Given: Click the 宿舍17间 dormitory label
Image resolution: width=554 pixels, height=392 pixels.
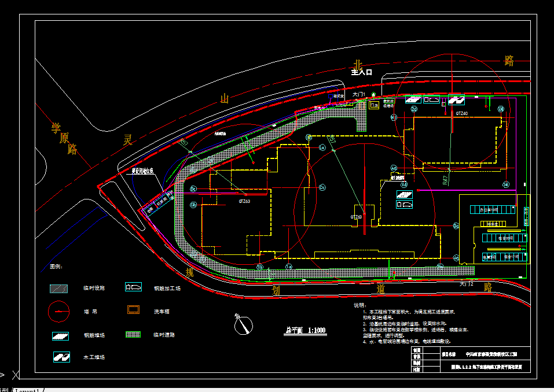Looking at the screenshot, I should pos(511,257).
